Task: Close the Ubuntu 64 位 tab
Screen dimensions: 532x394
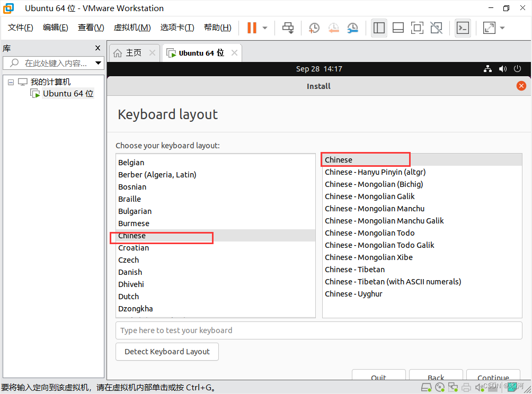Action: tap(234, 53)
